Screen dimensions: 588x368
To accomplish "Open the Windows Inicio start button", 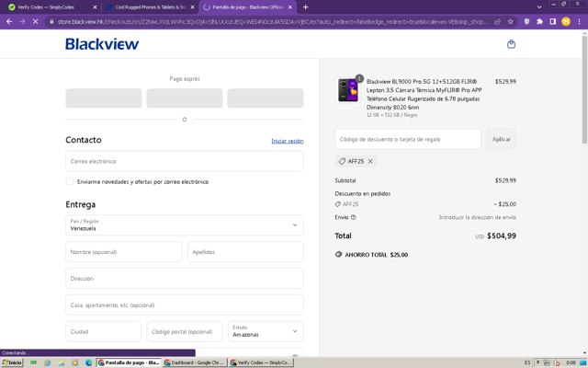I will [x=12, y=362].
